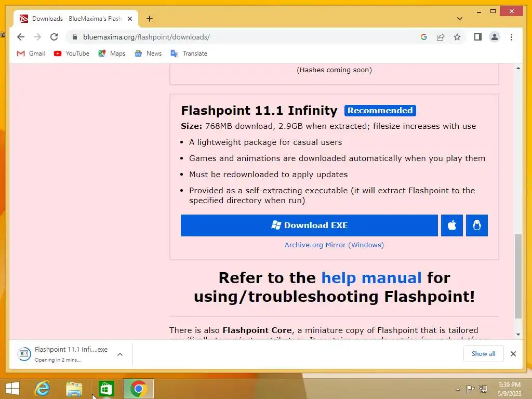Show hidden system tray icons

point(458,389)
